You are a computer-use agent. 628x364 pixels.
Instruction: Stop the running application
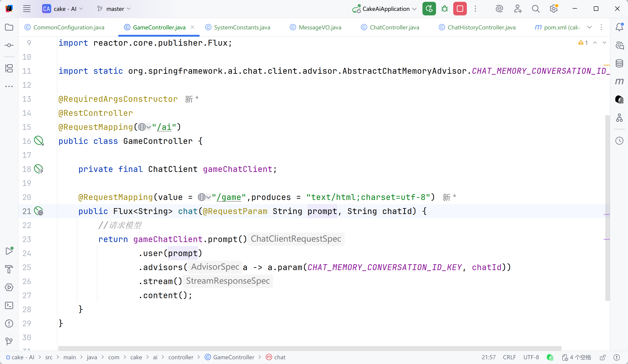(460, 9)
